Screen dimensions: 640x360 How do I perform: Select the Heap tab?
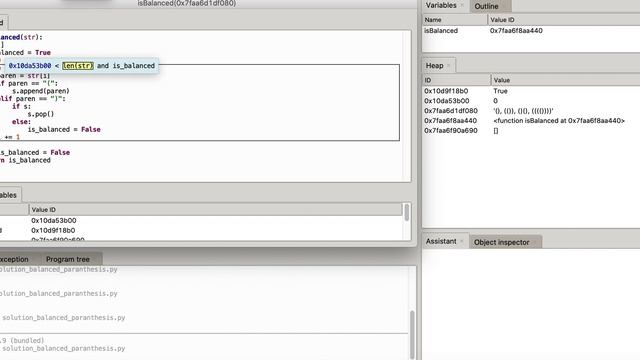pyautogui.click(x=434, y=65)
